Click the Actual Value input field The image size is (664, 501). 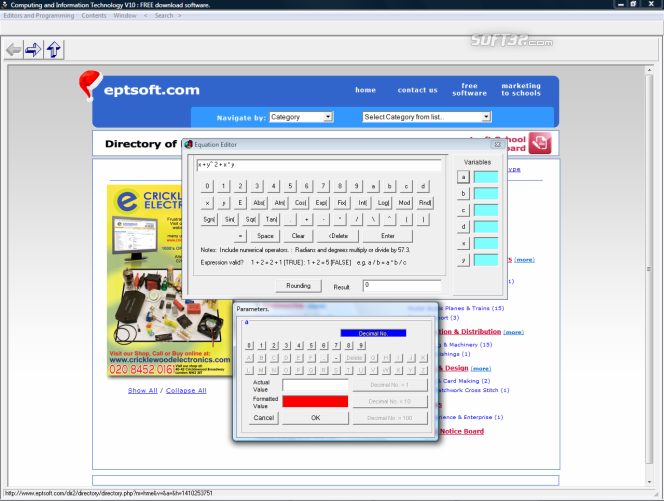click(315, 385)
